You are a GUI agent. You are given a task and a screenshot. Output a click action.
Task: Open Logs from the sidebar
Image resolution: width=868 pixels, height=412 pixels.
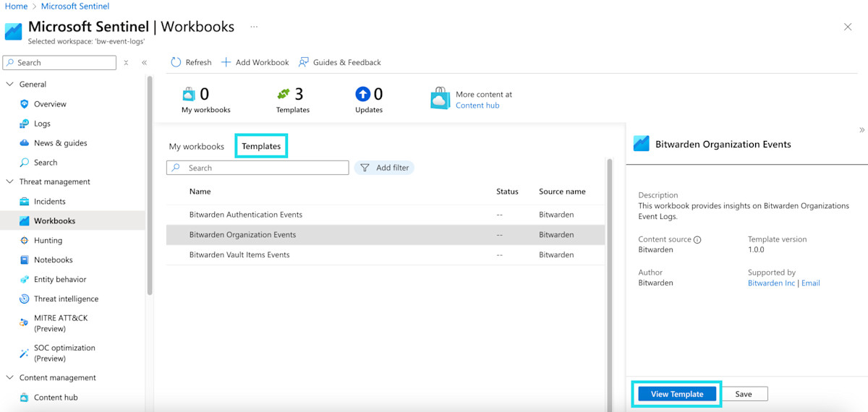coord(42,124)
